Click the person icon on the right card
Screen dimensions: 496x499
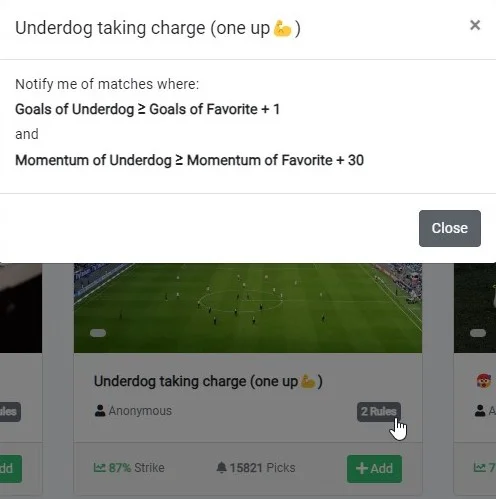click(480, 411)
